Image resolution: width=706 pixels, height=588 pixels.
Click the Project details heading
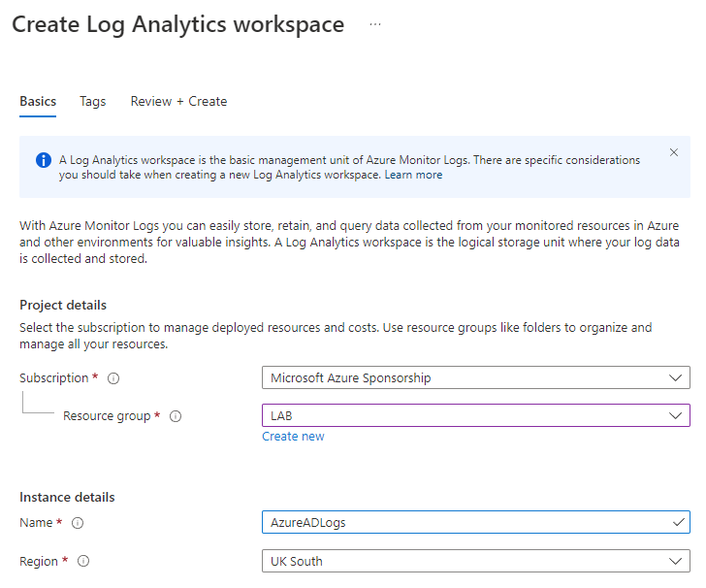(63, 305)
